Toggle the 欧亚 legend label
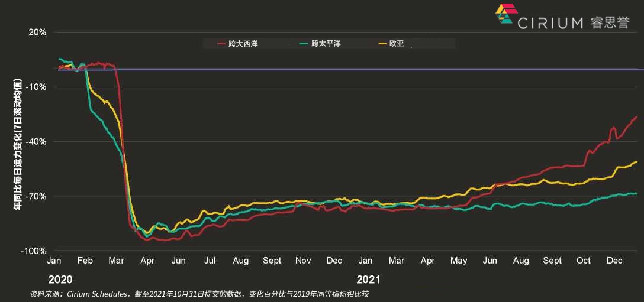 397,44
